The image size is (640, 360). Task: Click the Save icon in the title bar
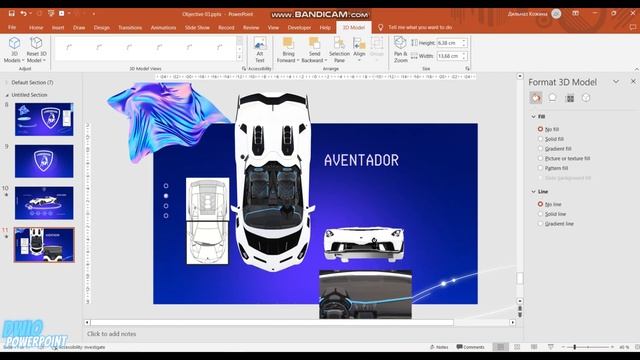click(x=11, y=13)
